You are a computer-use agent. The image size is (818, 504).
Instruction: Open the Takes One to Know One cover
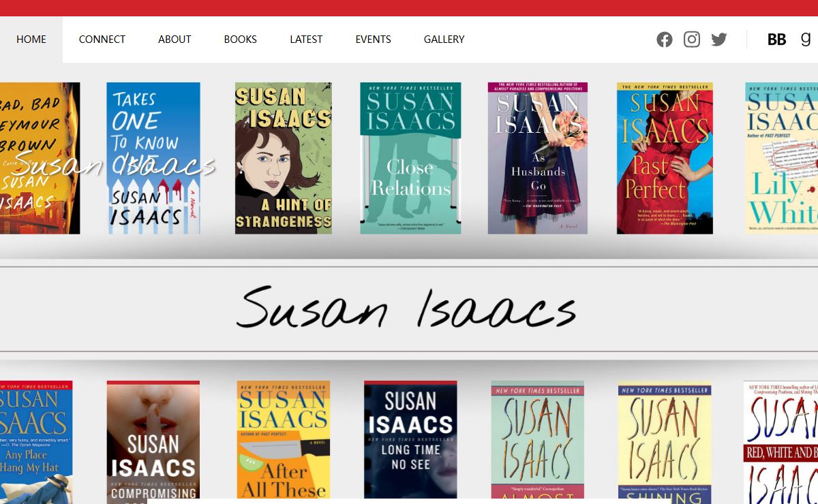[x=153, y=158]
